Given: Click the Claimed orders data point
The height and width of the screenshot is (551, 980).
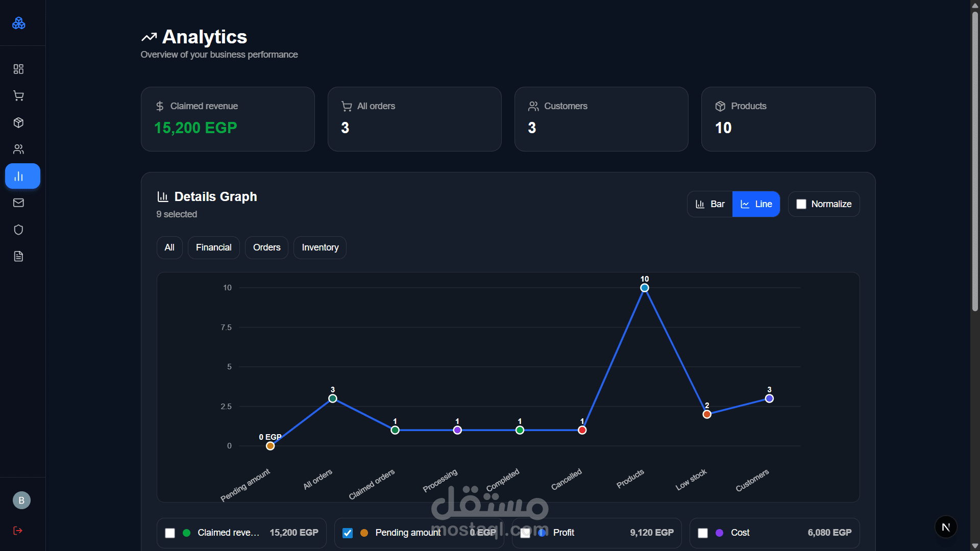Looking at the screenshot, I should coord(395,430).
